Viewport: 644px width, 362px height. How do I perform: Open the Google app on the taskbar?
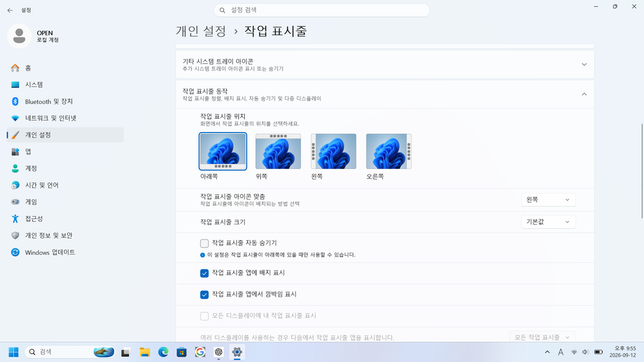tap(200, 352)
